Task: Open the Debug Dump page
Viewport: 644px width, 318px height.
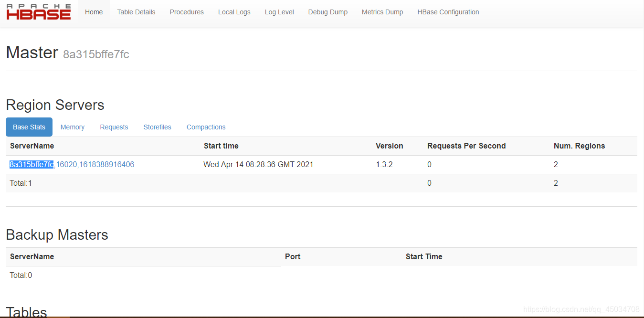Action: tap(327, 12)
